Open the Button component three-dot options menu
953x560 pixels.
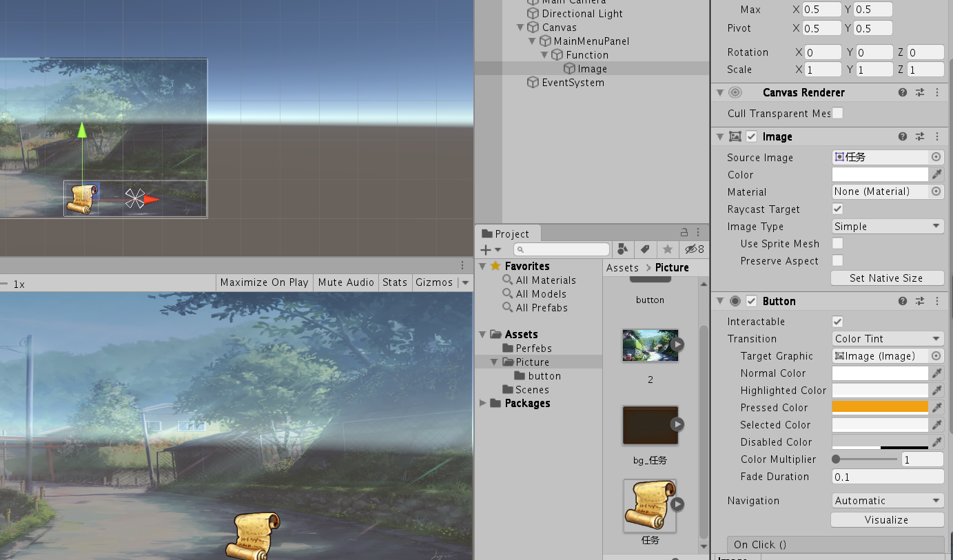937,301
